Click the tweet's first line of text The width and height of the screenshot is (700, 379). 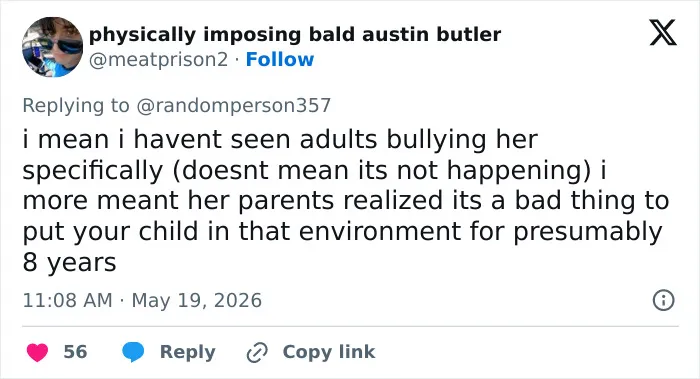point(280,139)
